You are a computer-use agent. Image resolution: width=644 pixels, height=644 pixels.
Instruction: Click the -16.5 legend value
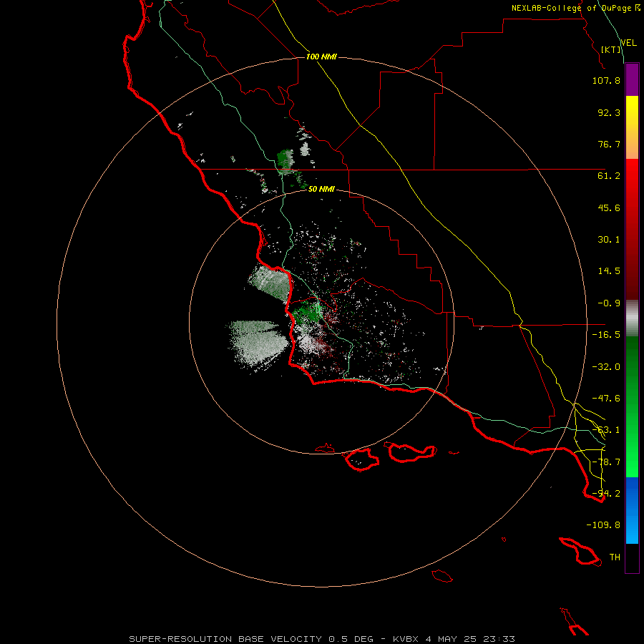606,335
